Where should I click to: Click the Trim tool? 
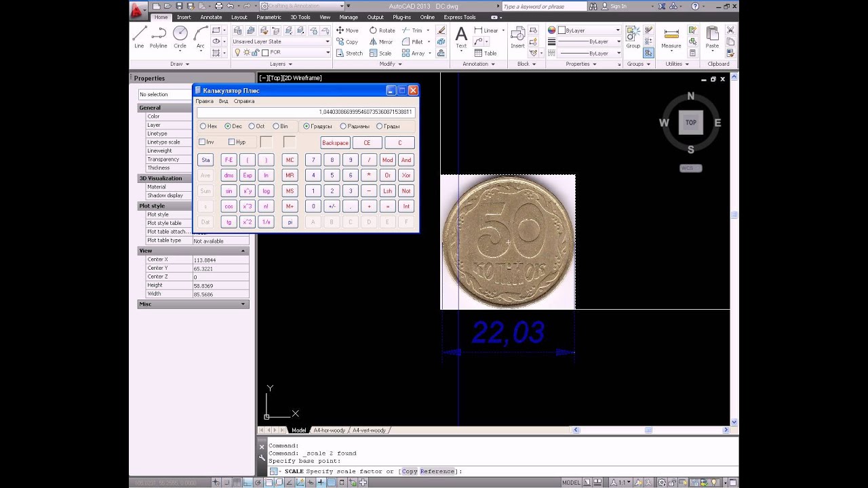[412, 30]
